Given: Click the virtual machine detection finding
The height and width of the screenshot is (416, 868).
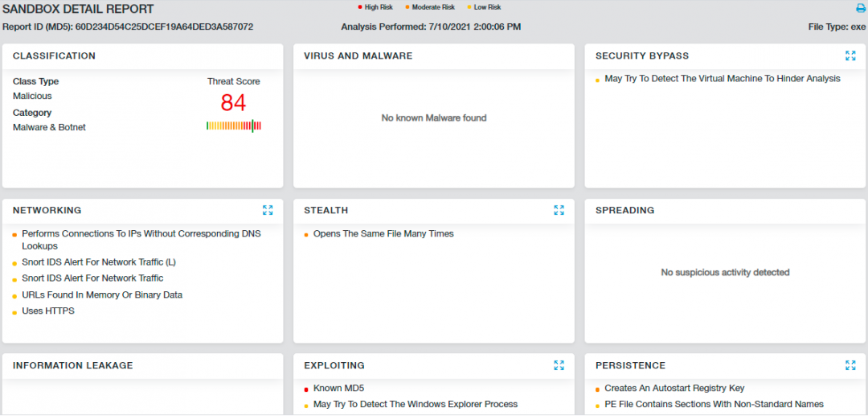Looking at the screenshot, I should point(722,79).
